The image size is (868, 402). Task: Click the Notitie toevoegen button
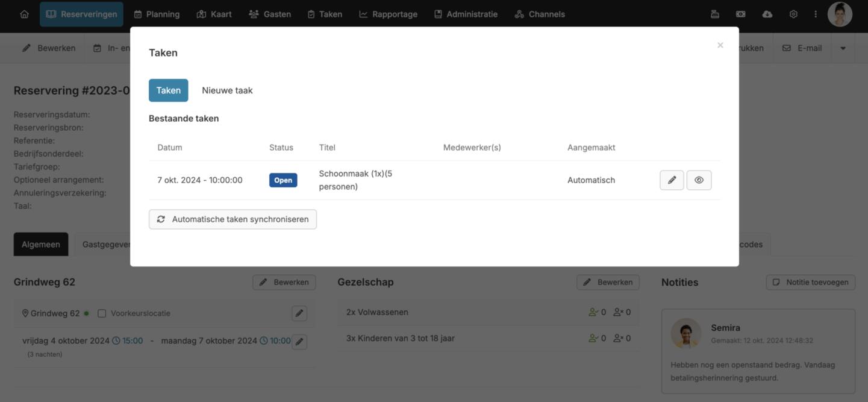[810, 282]
